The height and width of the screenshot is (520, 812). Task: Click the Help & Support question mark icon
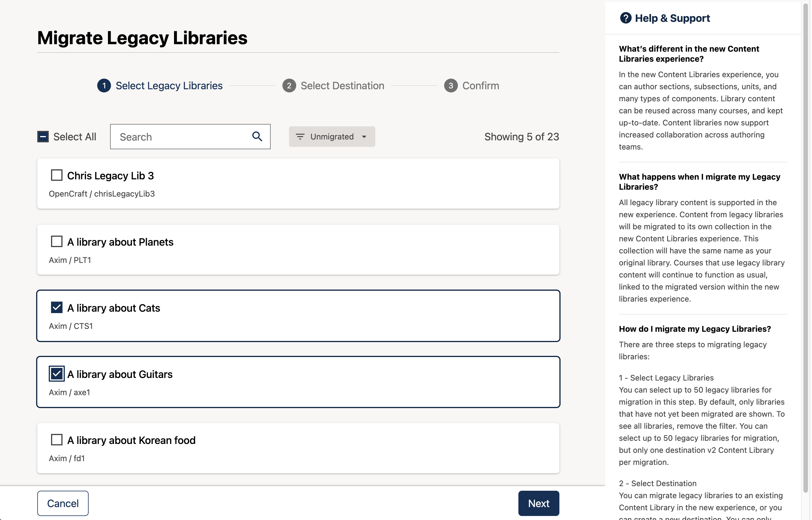(626, 18)
